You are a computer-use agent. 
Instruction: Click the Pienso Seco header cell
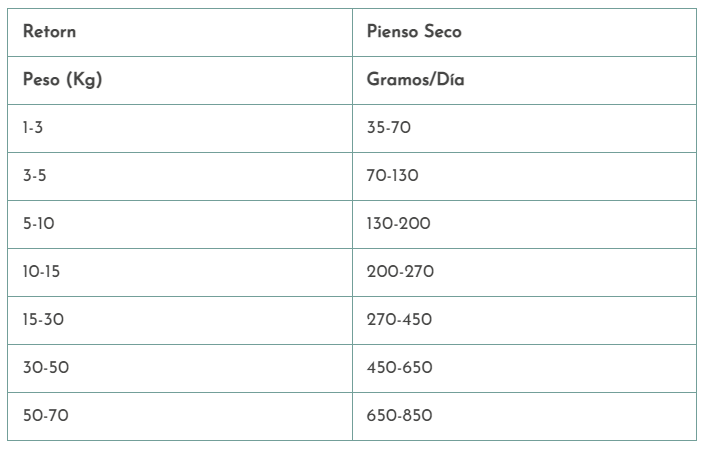click(x=524, y=32)
